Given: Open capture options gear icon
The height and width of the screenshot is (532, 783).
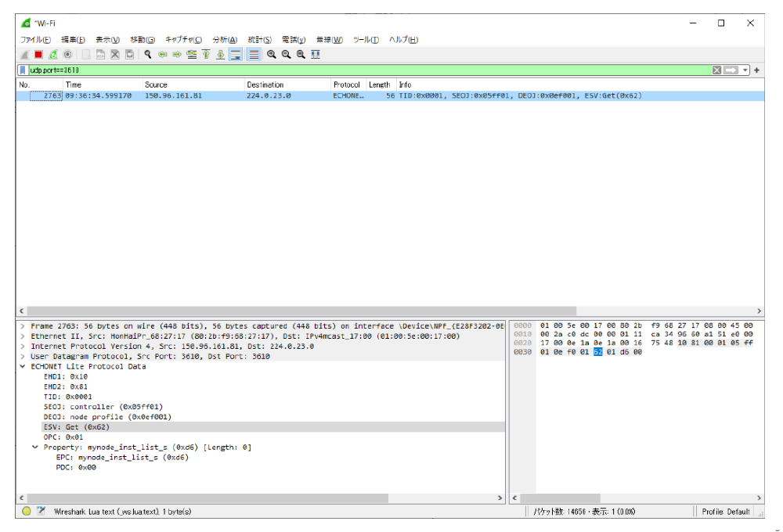Looking at the screenshot, I should (68, 55).
